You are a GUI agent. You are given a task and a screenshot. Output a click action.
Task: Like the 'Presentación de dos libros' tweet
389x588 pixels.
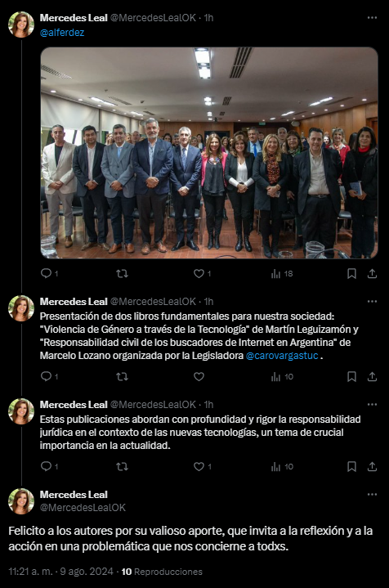199,376
